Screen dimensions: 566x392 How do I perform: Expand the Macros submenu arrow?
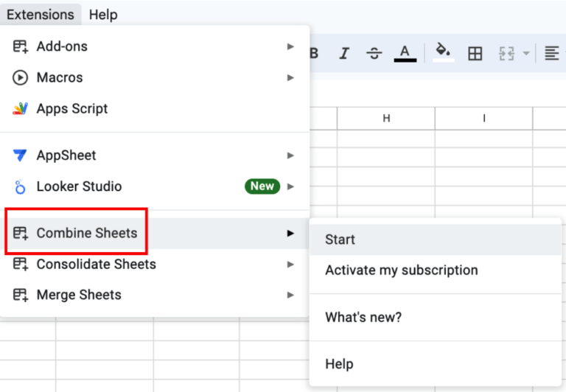290,77
